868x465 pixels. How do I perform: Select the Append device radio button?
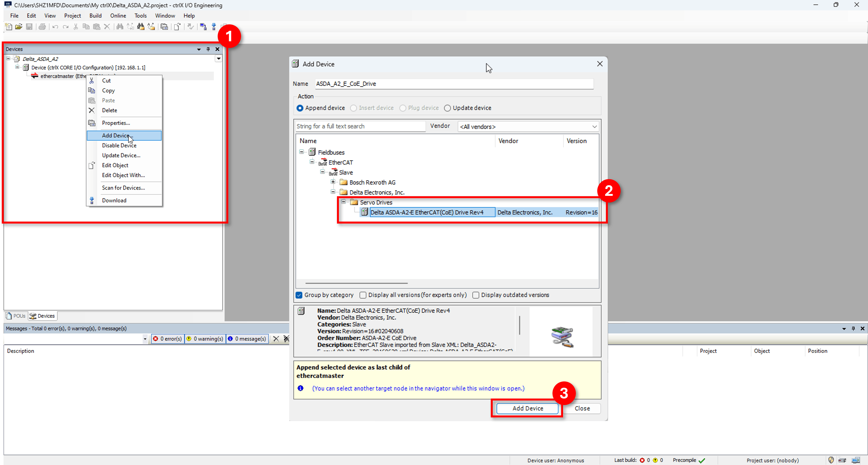(x=300, y=108)
